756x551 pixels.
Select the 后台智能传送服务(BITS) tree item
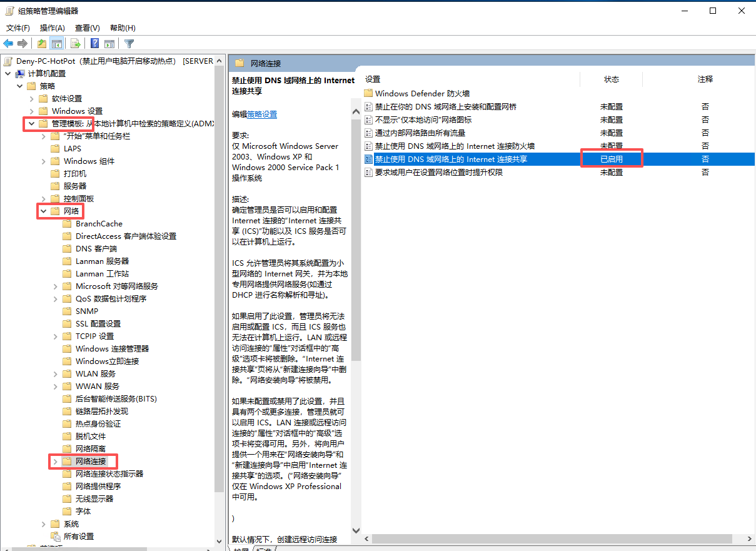[x=116, y=398]
